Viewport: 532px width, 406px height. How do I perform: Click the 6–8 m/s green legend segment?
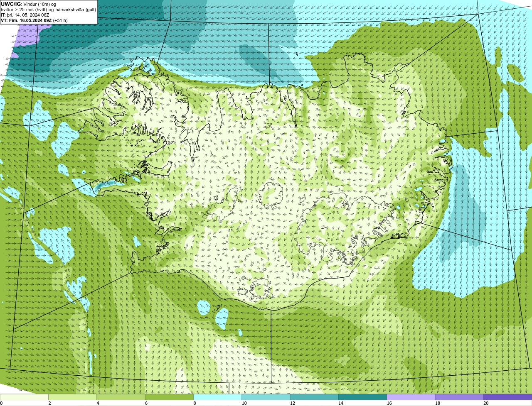[x=170, y=397]
